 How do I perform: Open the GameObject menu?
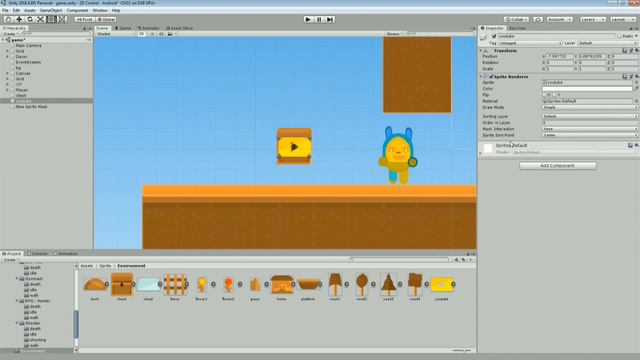click(51, 10)
